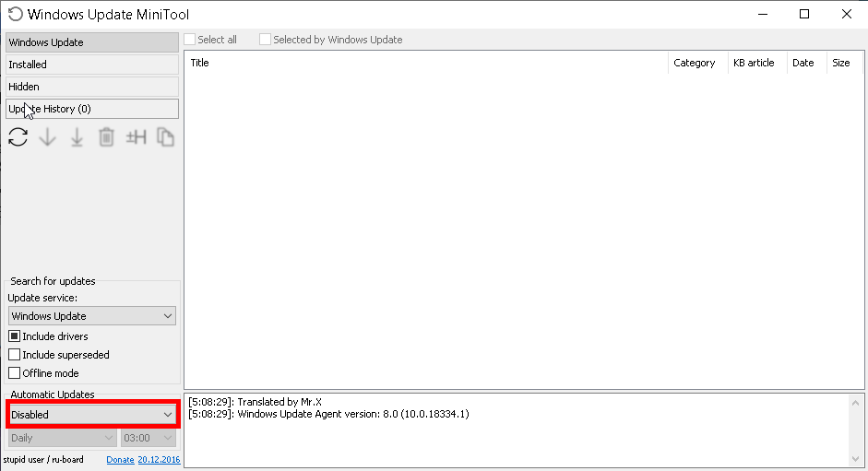This screenshot has height=471, width=868.
Task: Sort by the Size column header
Action: pyautogui.click(x=845, y=63)
